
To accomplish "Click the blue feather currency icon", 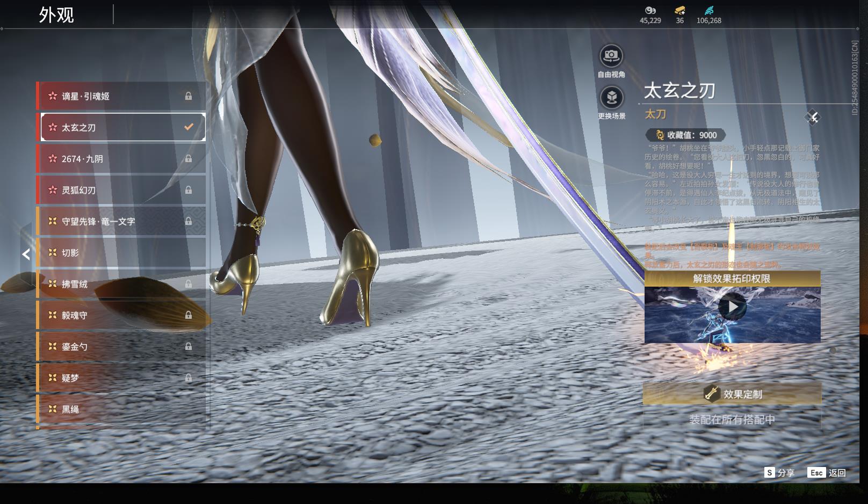I will tap(708, 10).
